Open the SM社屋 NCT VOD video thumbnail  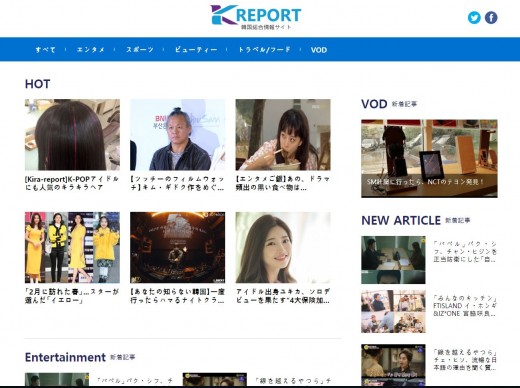coord(429,158)
